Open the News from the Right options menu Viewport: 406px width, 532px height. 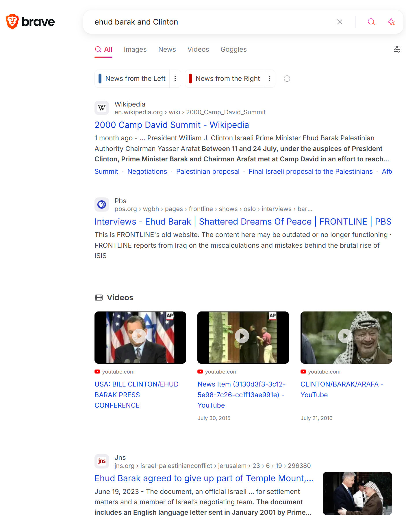(270, 79)
